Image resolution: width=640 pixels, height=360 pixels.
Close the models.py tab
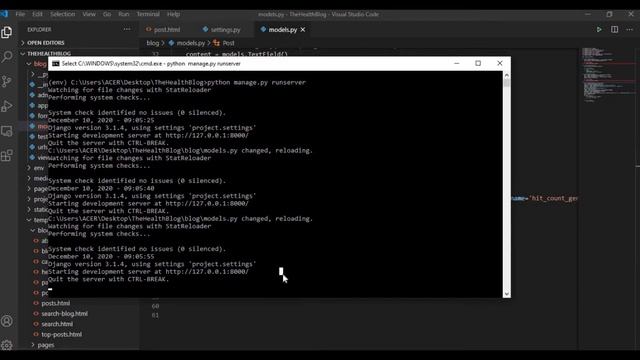tap(303, 30)
